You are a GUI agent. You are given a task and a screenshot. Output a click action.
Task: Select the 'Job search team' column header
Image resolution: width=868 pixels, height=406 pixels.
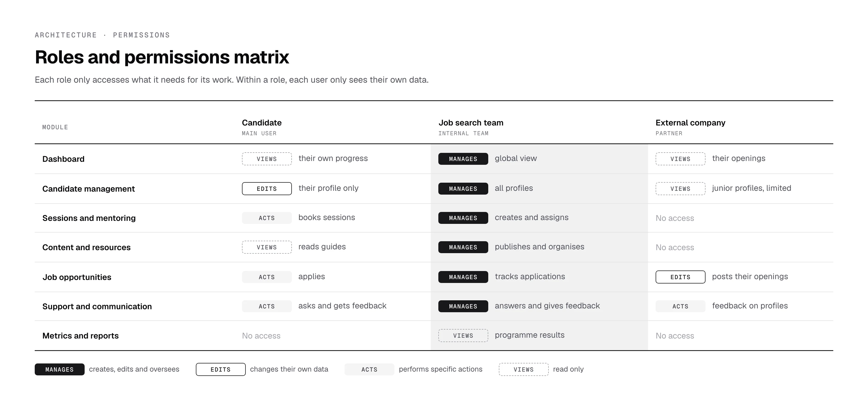click(471, 123)
